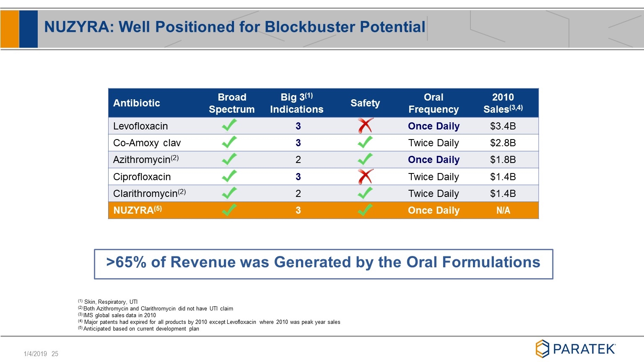644x362 pixels.
Task: Click footnote 3 IMS global sales data
Action: click(117, 315)
